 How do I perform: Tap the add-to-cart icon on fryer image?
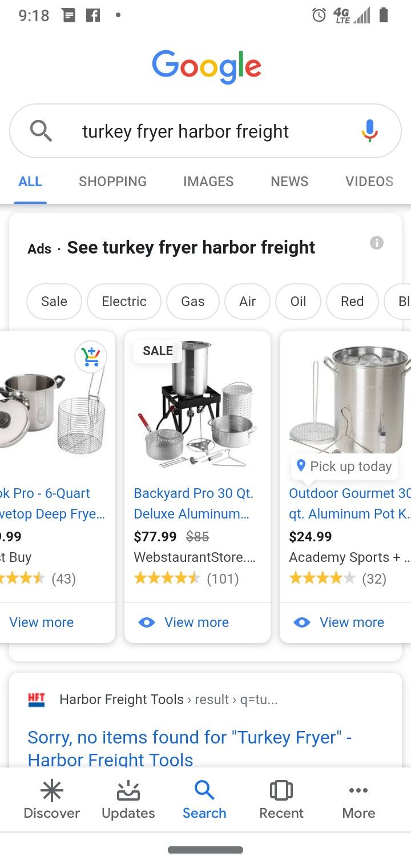[x=91, y=356]
